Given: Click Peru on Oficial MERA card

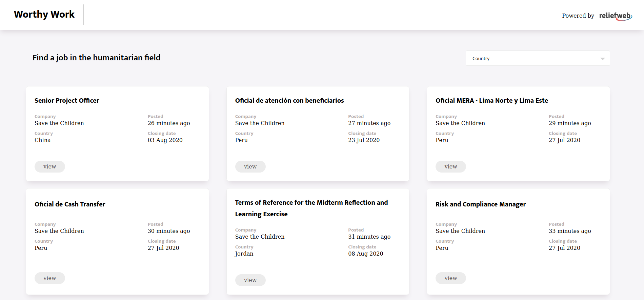Looking at the screenshot, I should pos(442,140).
